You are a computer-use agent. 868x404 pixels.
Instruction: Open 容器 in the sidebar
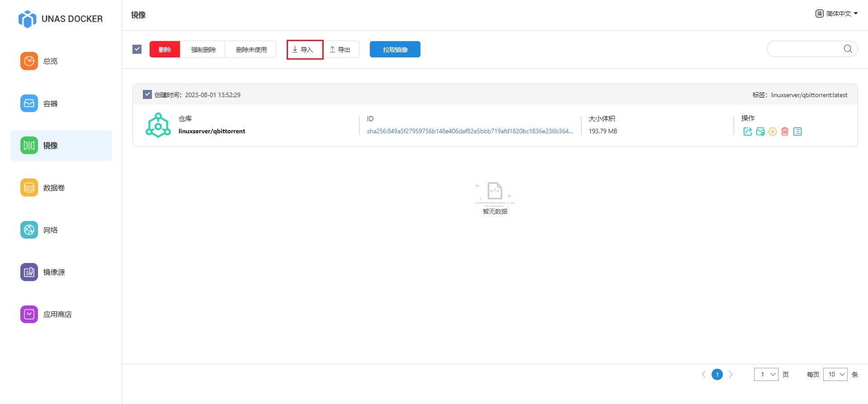coord(50,103)
